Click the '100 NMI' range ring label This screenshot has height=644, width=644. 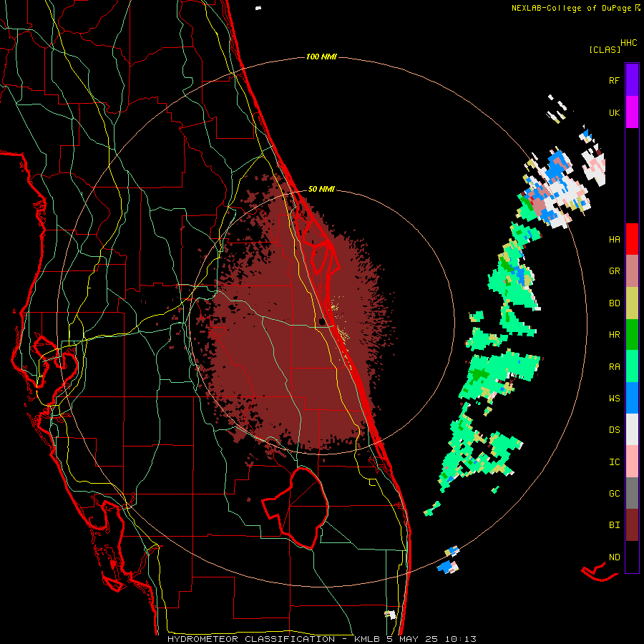click(321, 57)
